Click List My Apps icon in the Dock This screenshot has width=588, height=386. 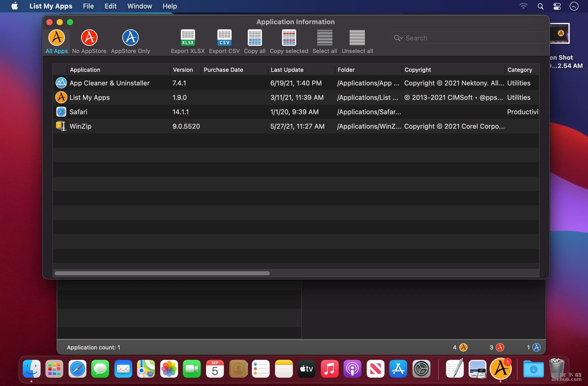coord(500,369)
